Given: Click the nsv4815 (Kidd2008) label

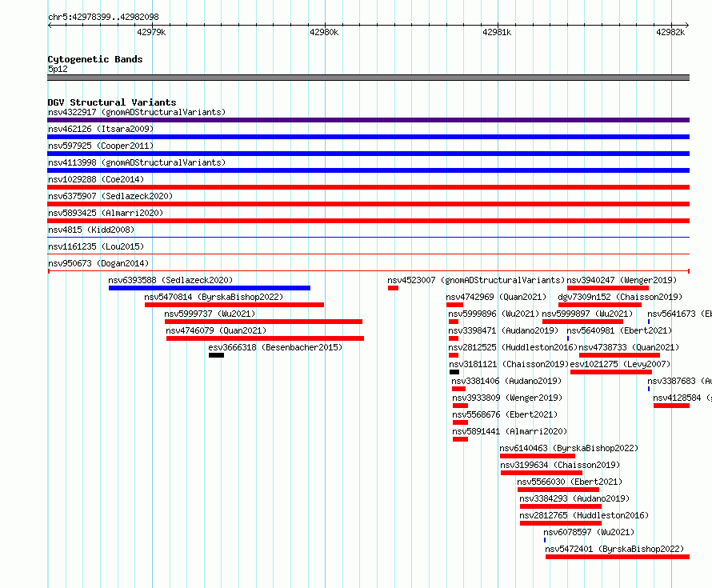Looking at the screenshot, I should tap(91, 230).
